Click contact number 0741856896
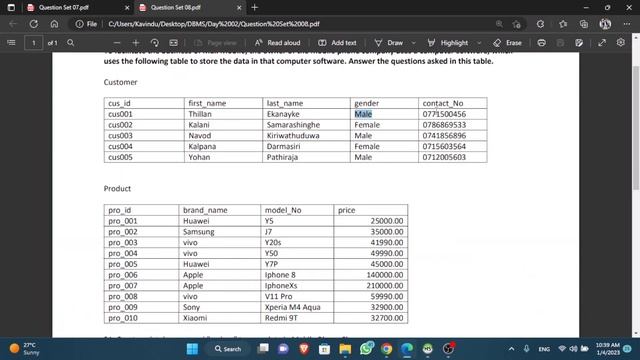The height and width of the screenshot is (360, 640). click(x=444, y=136)
